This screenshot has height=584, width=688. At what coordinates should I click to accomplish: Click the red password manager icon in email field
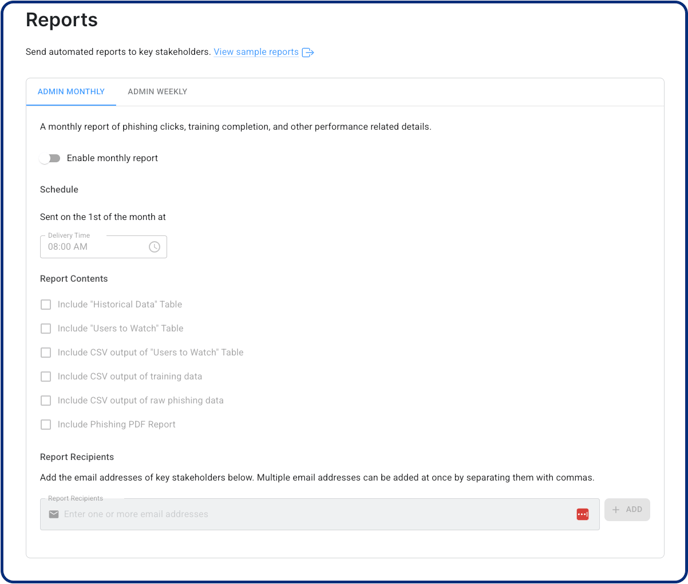pos(583,514)
